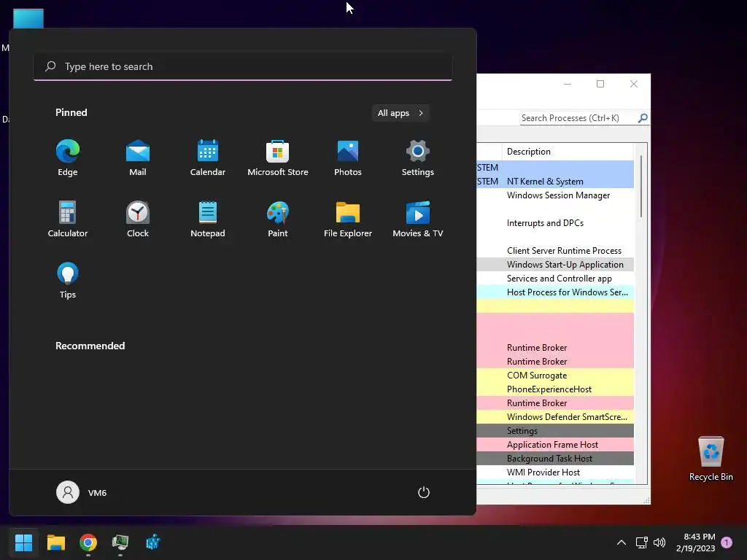This screenshot has height=560, width=747.
Task: Switch to Chrome on the taskbar
Action: click(x=88, y=542)
